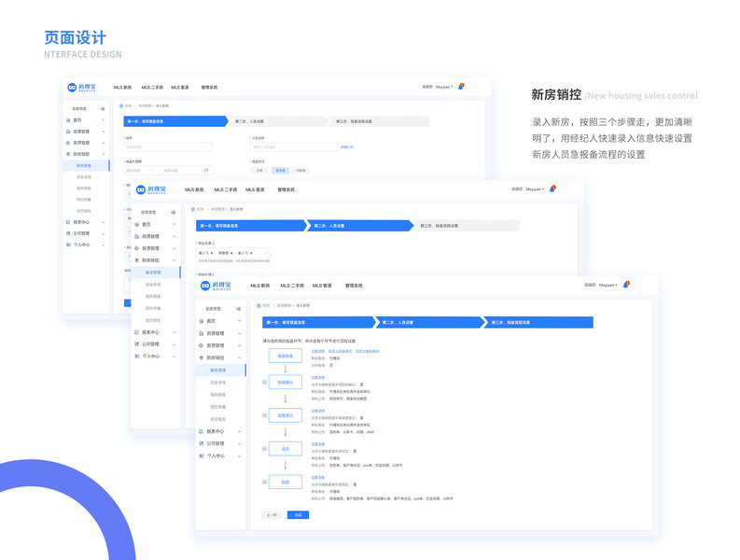Click the 上一步 button in the front window
The width and height of the screenshot is (740, 560).
click(272, 514)
